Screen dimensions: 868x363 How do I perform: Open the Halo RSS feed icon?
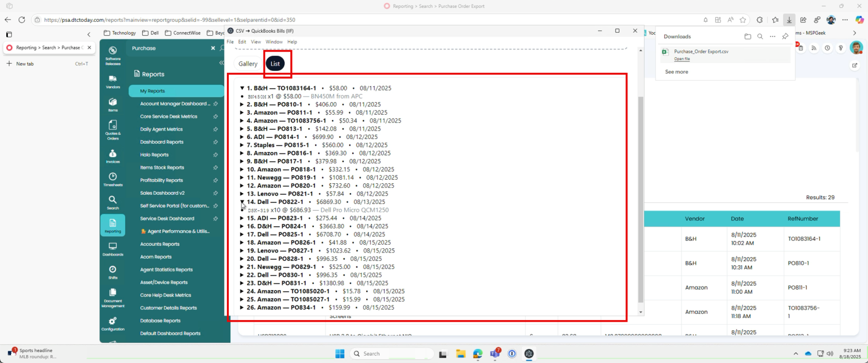814,48
